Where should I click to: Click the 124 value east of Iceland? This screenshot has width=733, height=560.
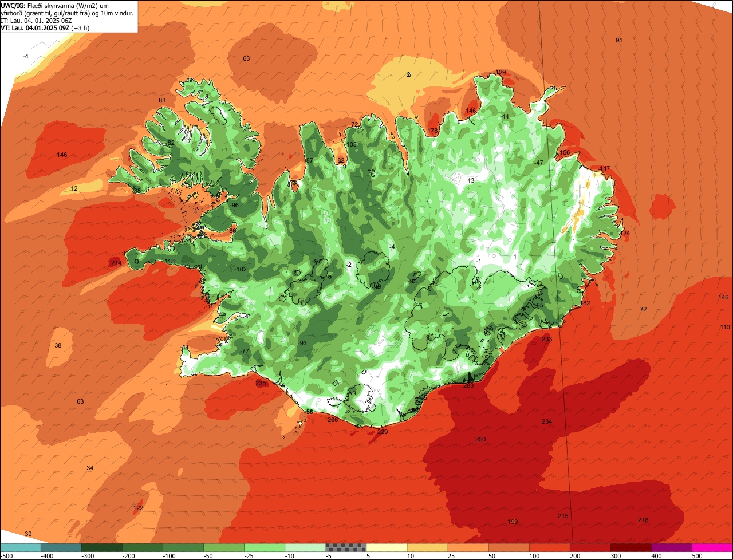625,233
